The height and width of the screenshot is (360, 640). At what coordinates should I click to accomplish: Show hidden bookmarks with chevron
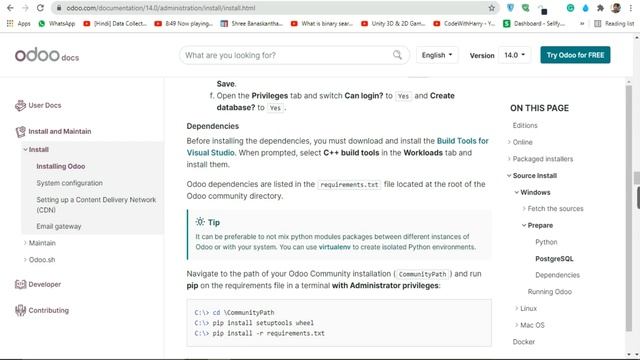582,24
